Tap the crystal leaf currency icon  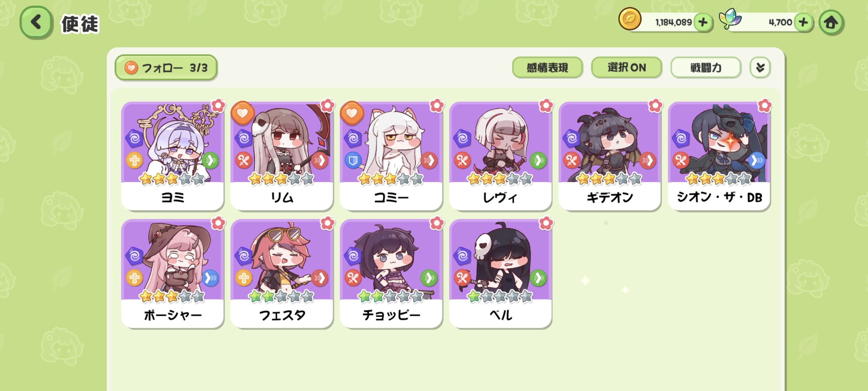(x=730, y=19)
